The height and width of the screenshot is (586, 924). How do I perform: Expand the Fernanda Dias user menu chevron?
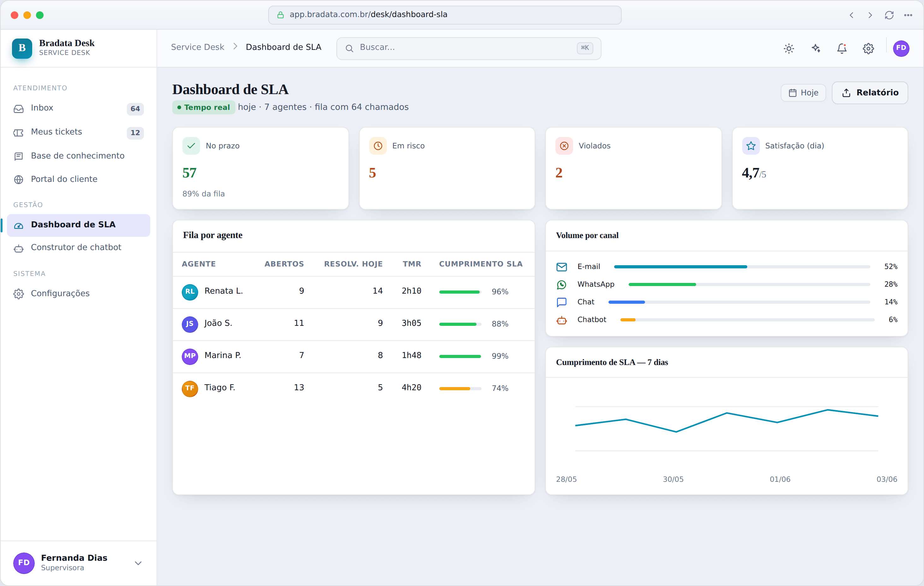pos(138,563)
